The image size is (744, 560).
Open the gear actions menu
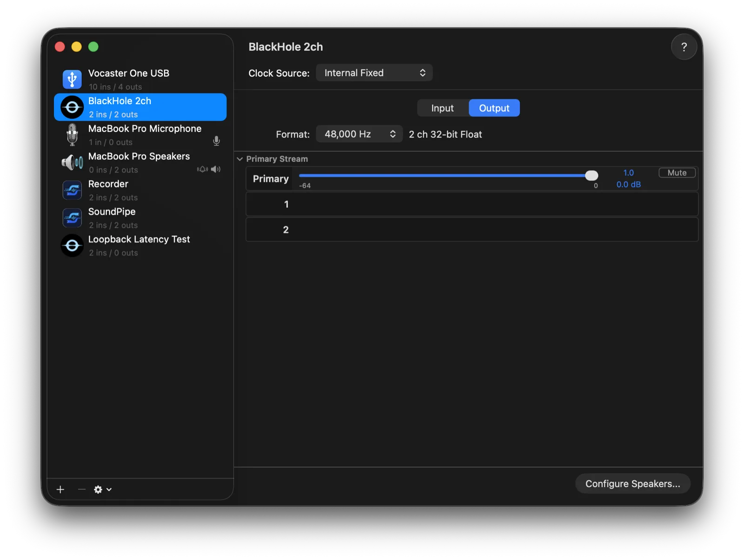[103, 489]
